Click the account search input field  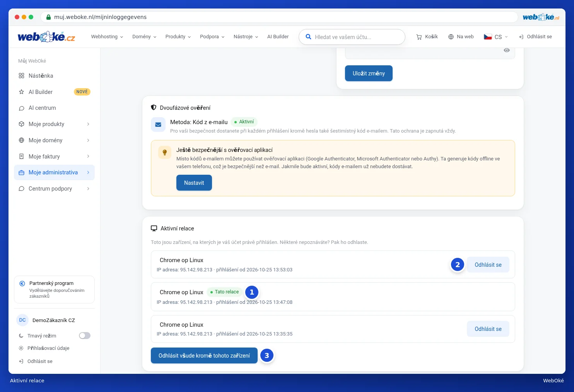coord(352,37)
